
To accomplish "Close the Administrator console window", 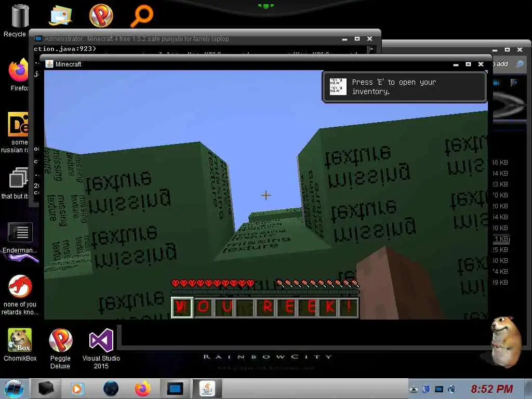I will click(369, 38).
